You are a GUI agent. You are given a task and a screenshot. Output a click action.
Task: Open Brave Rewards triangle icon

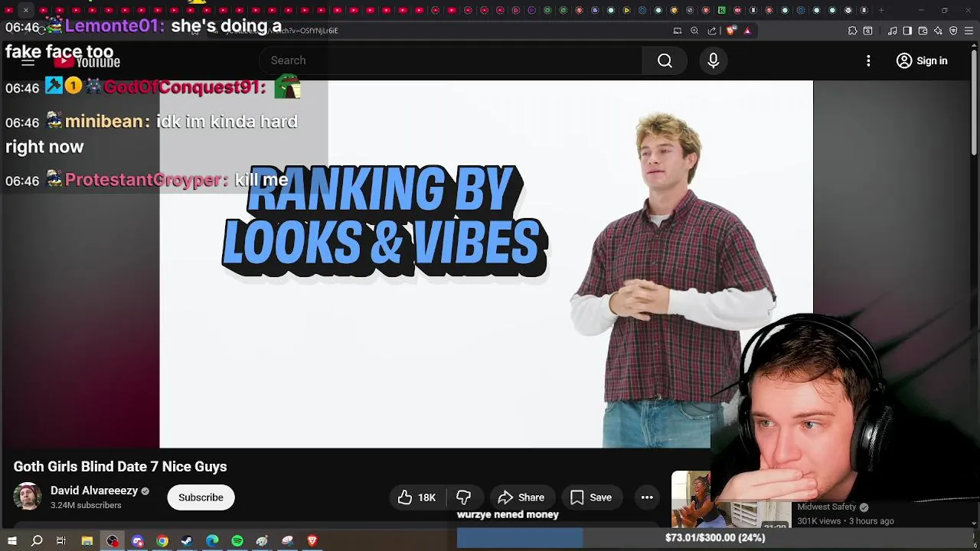[x=747, y=31]
